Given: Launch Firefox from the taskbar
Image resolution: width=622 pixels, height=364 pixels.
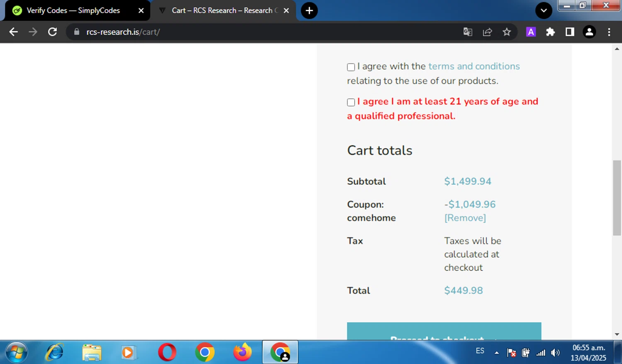Looking at the screenshot, I should click(243, 353).
